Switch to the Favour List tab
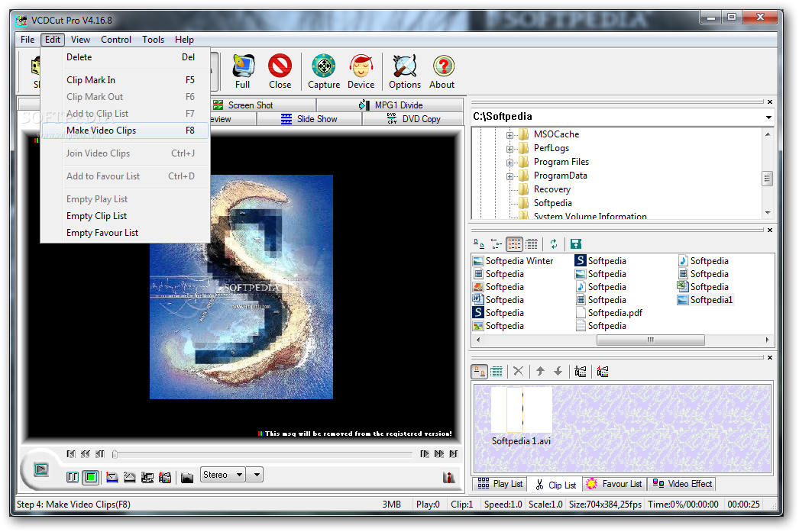 click(614, 484)
